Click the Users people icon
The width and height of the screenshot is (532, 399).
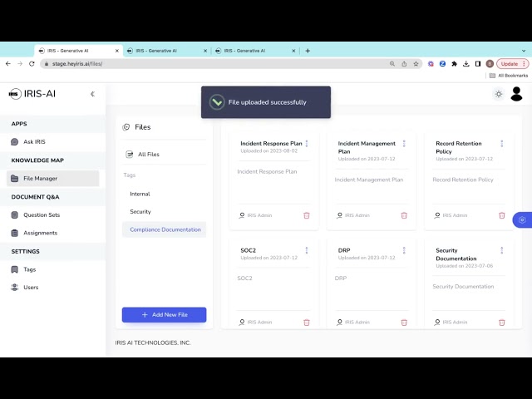[15, 288]
